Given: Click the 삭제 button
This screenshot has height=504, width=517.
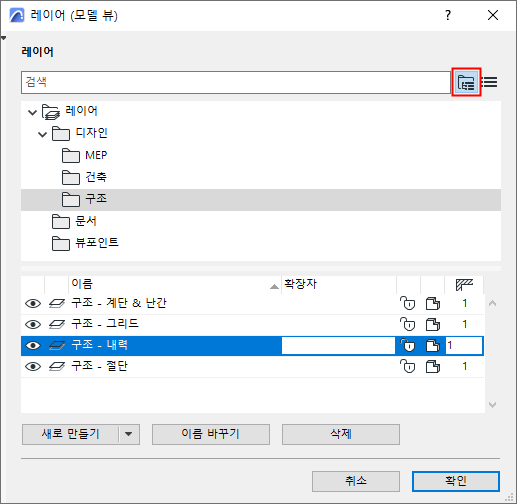Looking at the screenshot, I should click(341, 434).
